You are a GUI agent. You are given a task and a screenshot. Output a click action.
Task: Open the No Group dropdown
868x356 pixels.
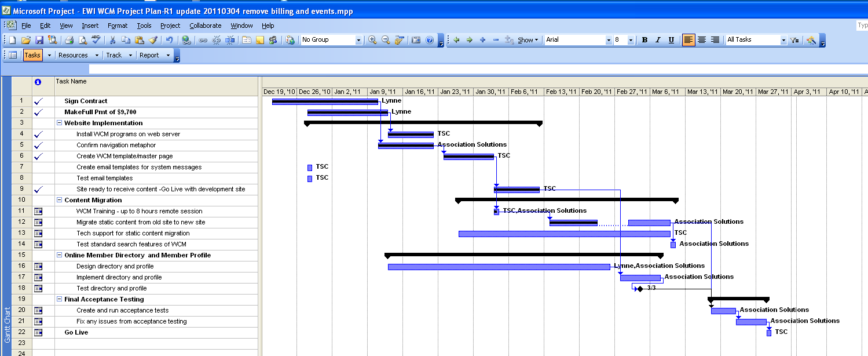click(x=358, y=40)
